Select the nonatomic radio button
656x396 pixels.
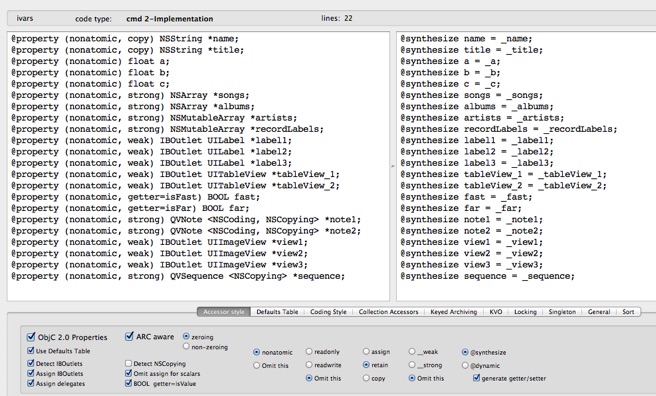click(256, 352)
